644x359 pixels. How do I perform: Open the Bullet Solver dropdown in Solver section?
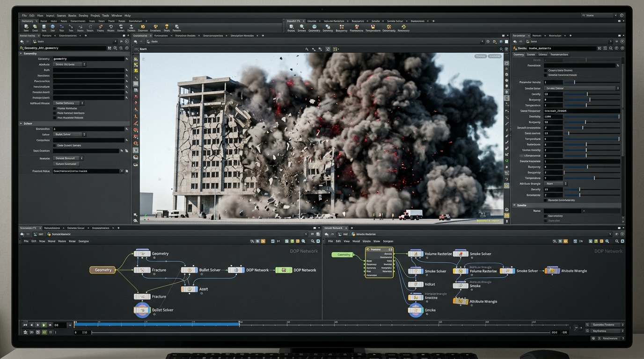70,134
